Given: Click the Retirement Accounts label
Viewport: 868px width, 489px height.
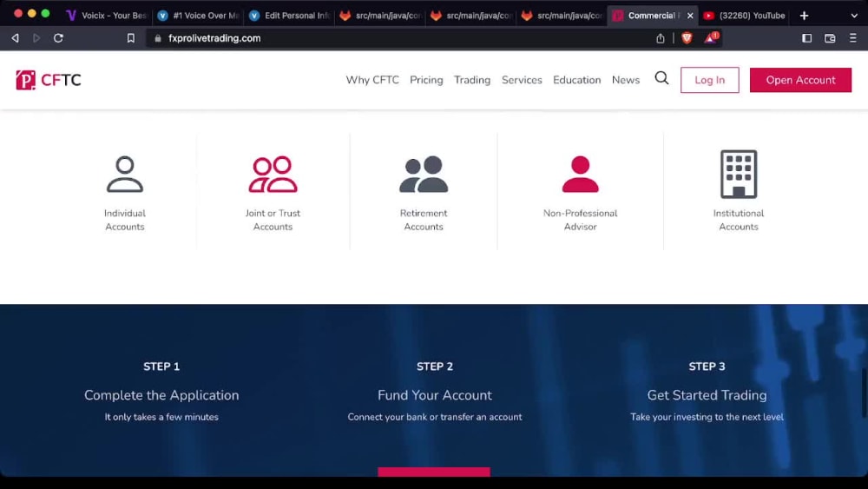Looking at the screenshot, I should [424, 220].
